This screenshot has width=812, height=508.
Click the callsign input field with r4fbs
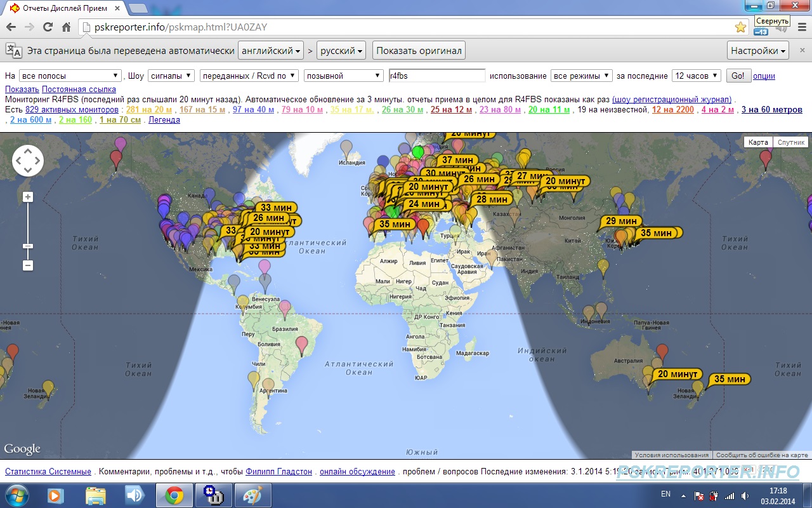click(436, 76)
